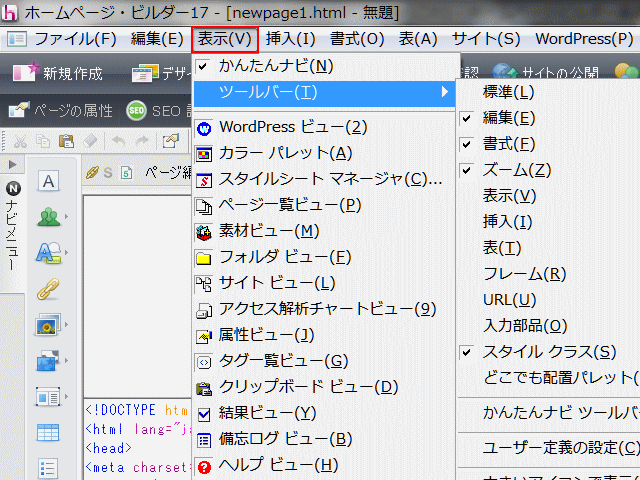The width and height of the screenshot is (640, 480).
Task: Enable the 表(T) toolbar
Action: coord(549,249)
